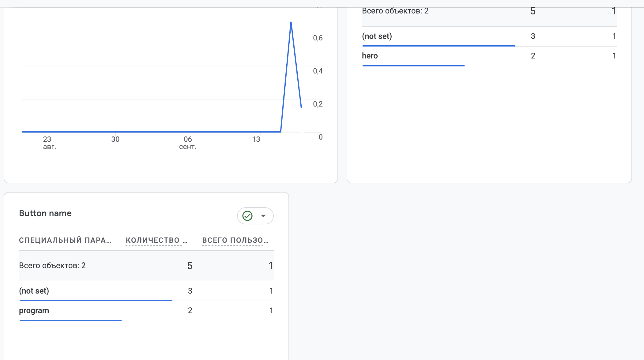This screenshot has width=644, height=360.
Task: Select the (not set) row in Button name table
Action: tap(146, 291)
